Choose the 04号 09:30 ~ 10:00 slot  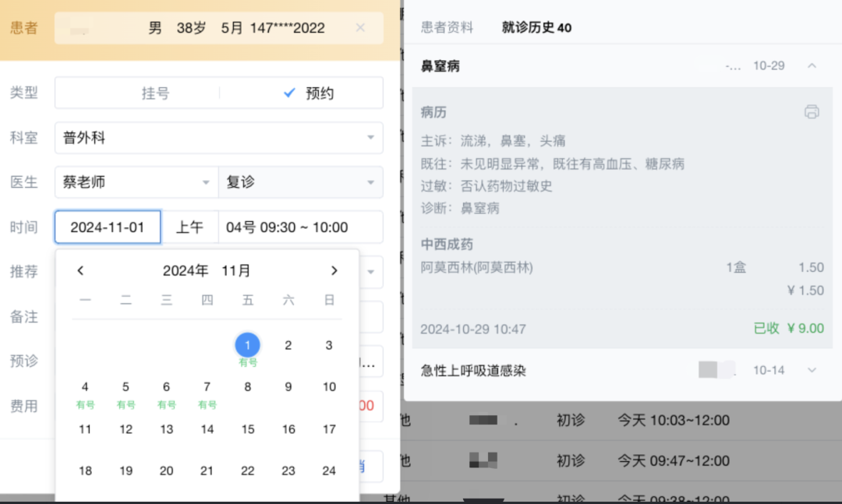pyautogui.click(x=300, y=227)
